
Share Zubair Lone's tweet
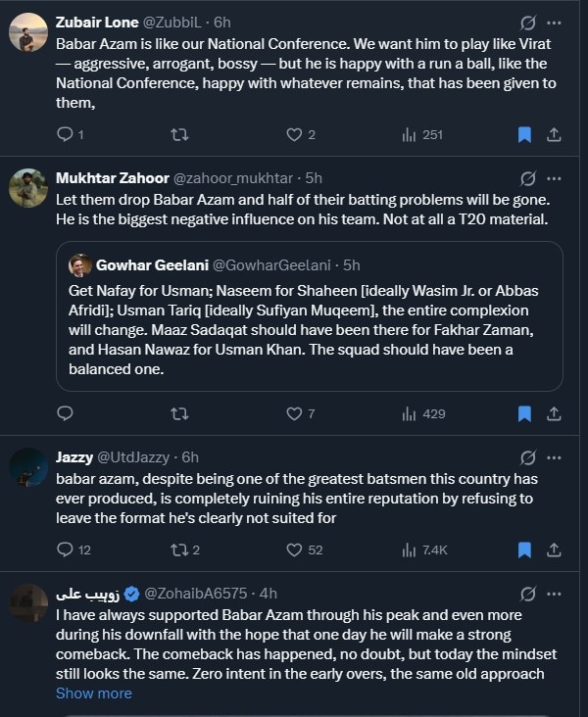point(553,134)
